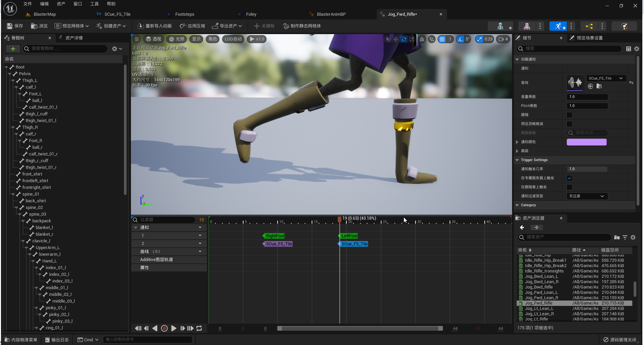Toggle the Lit lighting mode button
This screenshot has height=345, width=644.
point(176,39)
